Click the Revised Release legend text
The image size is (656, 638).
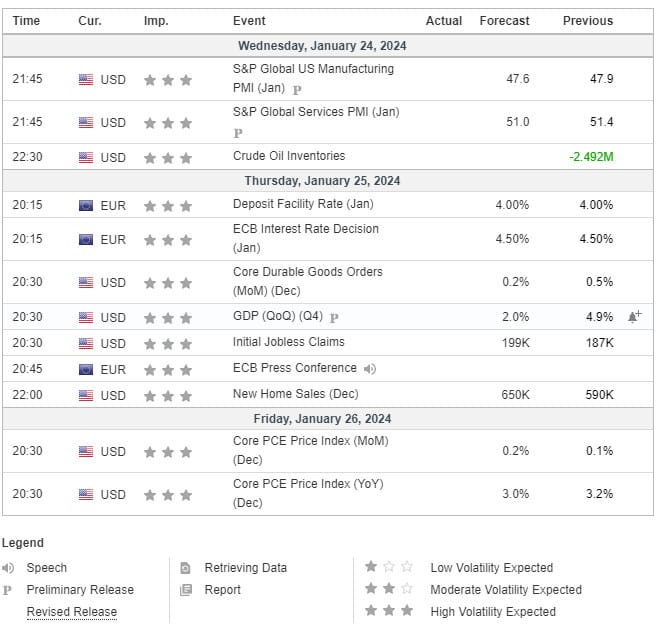(72, 612)
